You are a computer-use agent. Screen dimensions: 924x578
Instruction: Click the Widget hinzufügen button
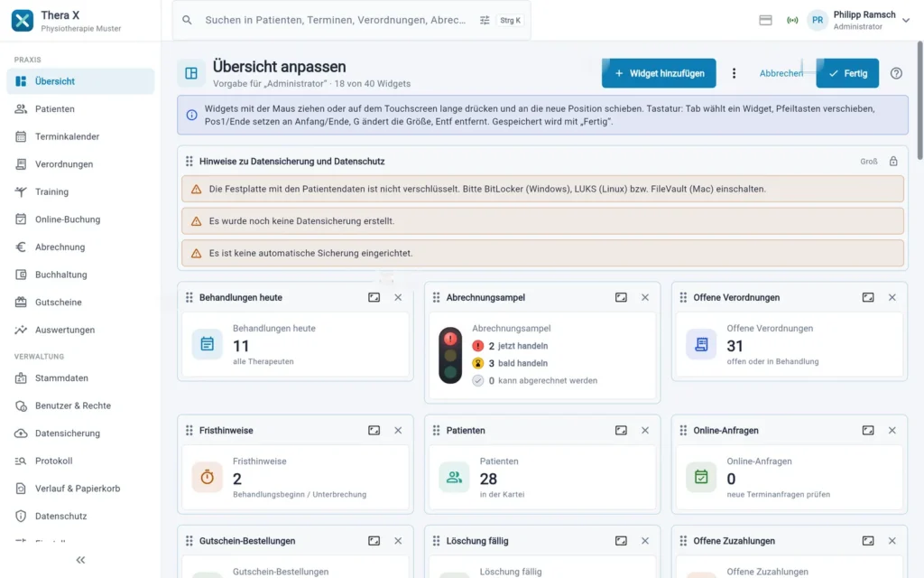click(659, 73)
